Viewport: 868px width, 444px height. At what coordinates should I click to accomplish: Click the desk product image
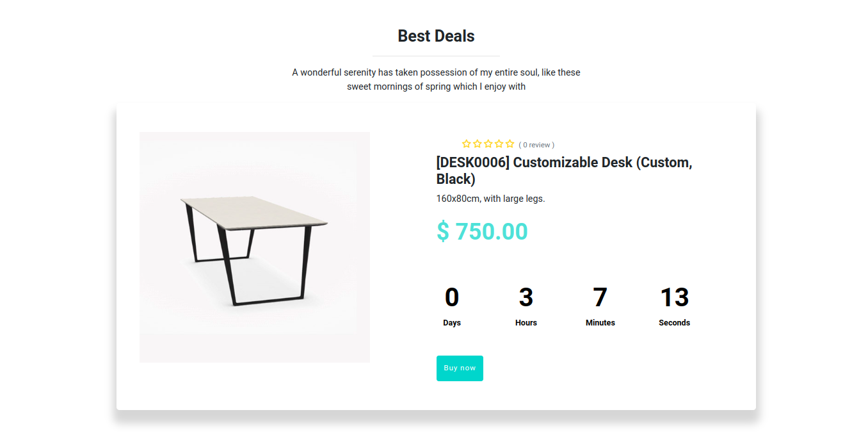point(255,247)
